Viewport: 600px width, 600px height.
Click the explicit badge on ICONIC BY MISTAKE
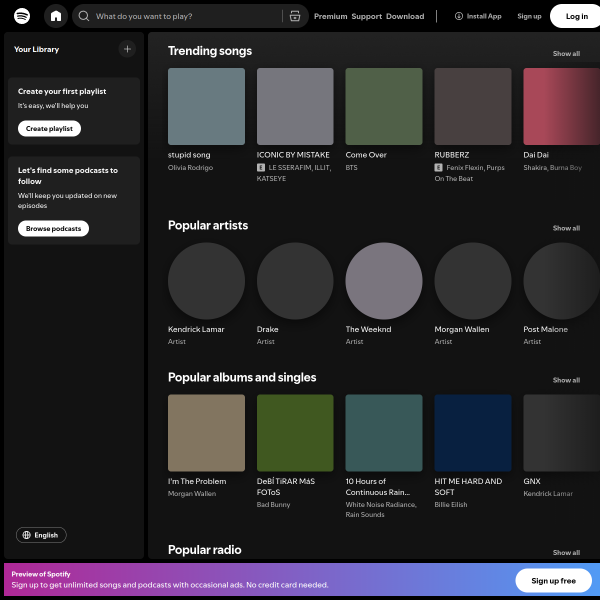coord(261,168)
